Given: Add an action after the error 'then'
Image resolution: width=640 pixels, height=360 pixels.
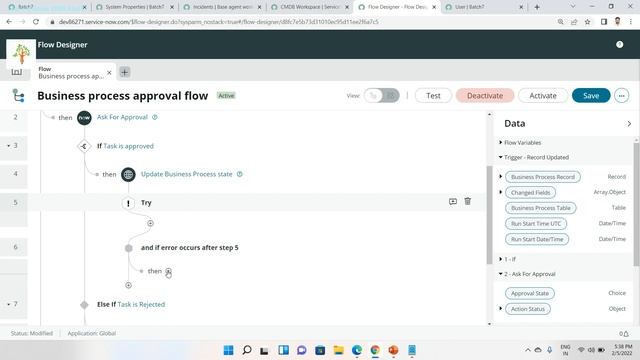Looking at the screenshot, I should [168, 271].
